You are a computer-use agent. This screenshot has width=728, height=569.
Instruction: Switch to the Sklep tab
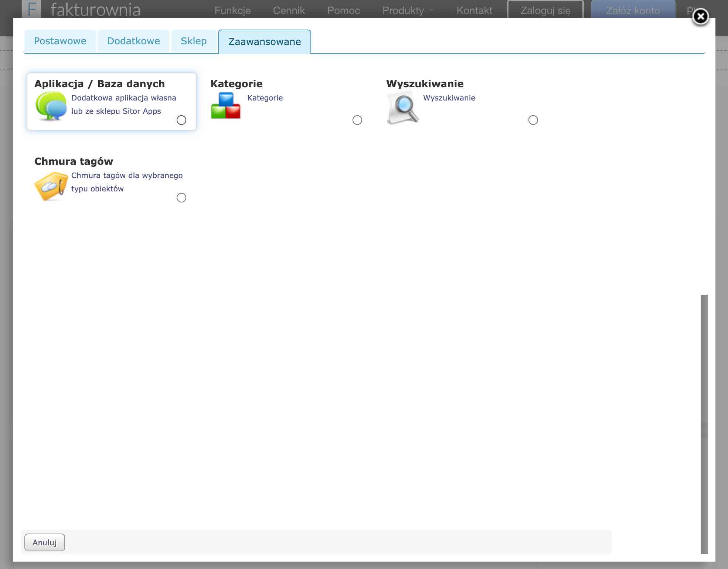193,41
